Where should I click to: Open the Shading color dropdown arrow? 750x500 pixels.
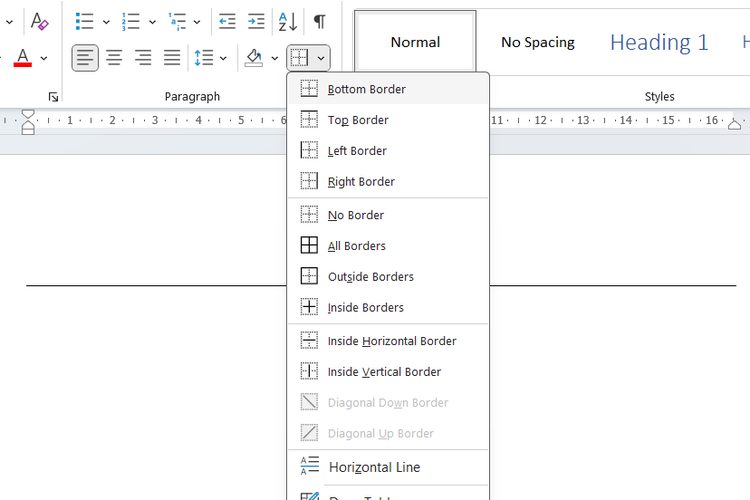[275, 58]
